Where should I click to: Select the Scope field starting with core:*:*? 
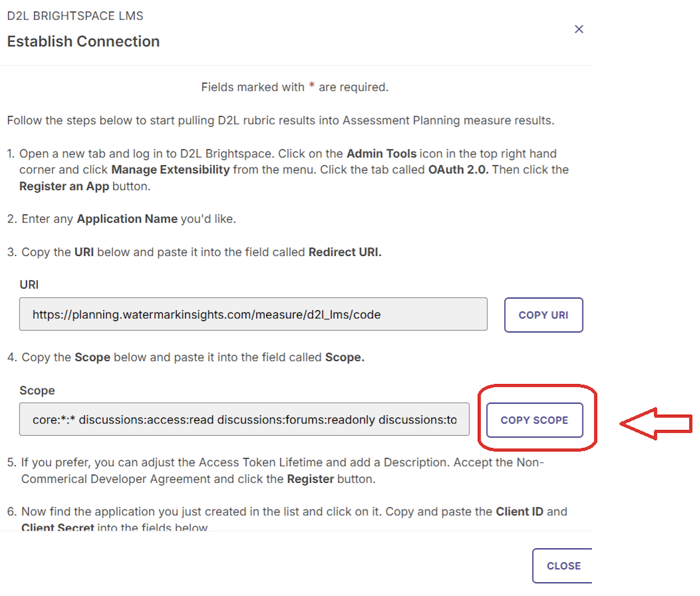click(x=244, y=419)
